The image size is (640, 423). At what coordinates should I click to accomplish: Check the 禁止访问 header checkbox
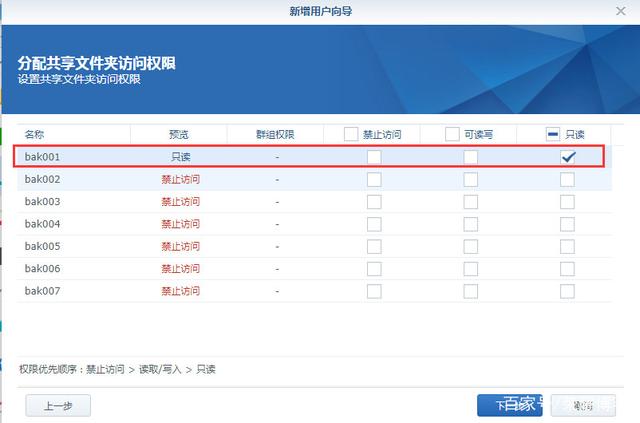[x=351, y=134]
